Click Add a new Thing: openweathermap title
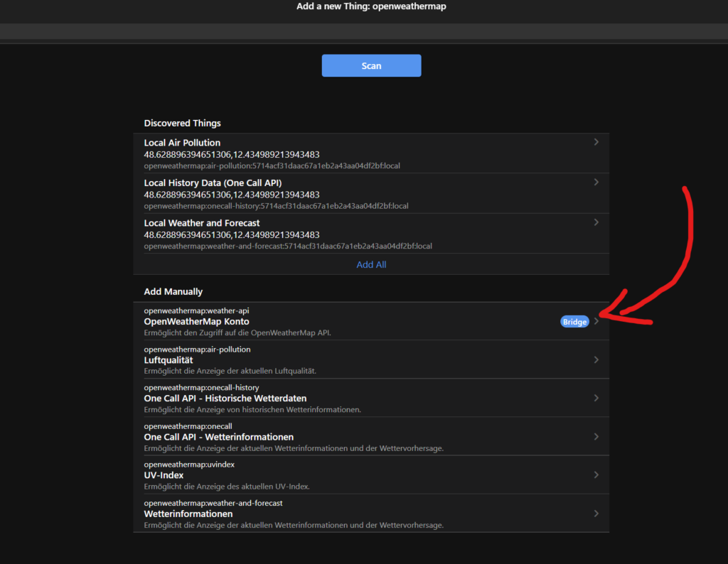Screen dimensions: 728x564 pos(371,6)
